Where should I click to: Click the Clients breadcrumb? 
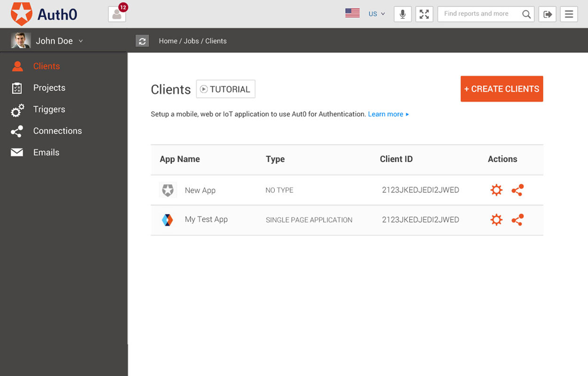coord(216,41)
